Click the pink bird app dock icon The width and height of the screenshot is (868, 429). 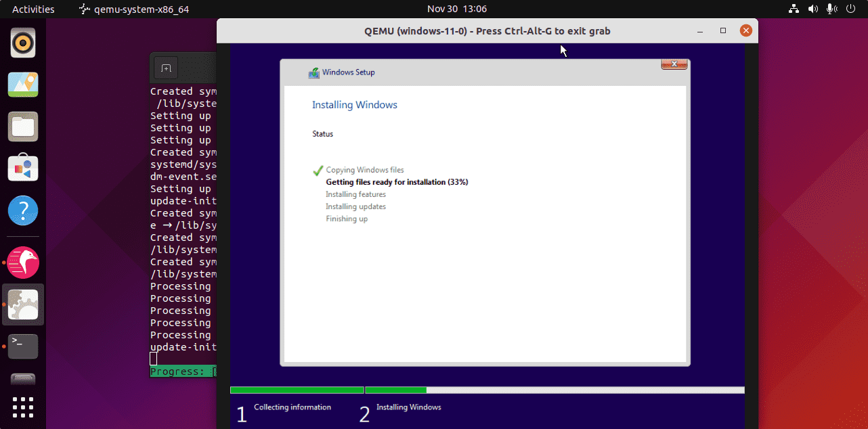[23, 263]
